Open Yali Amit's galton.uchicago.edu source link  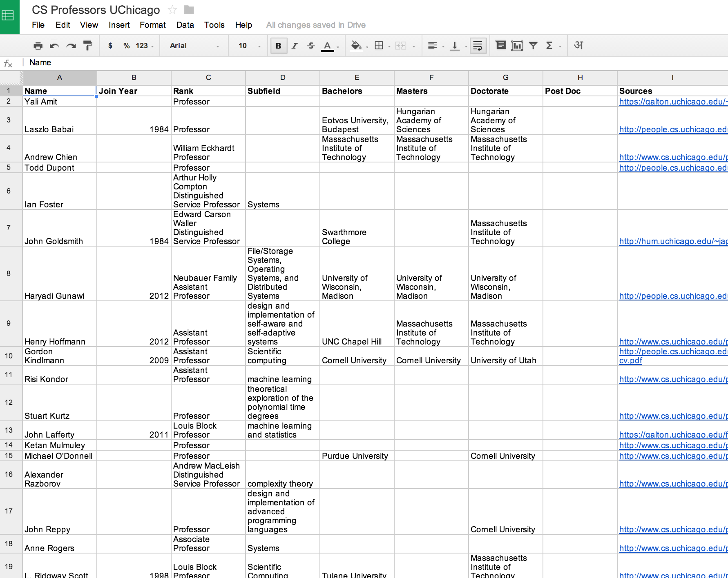(673, 102)
